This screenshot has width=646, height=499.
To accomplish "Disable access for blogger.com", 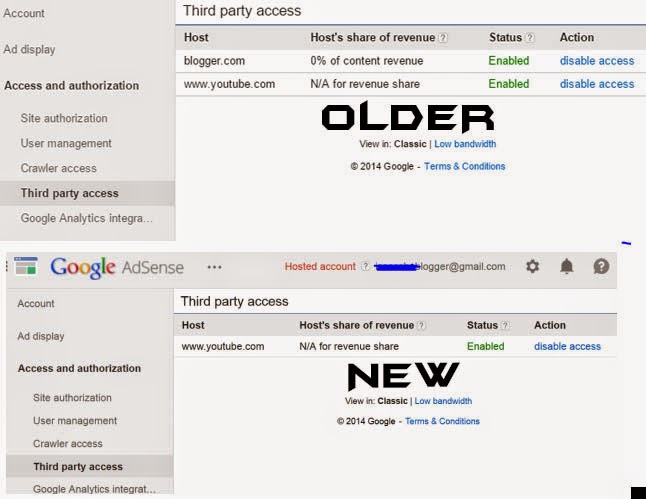I will coord(597,61).
